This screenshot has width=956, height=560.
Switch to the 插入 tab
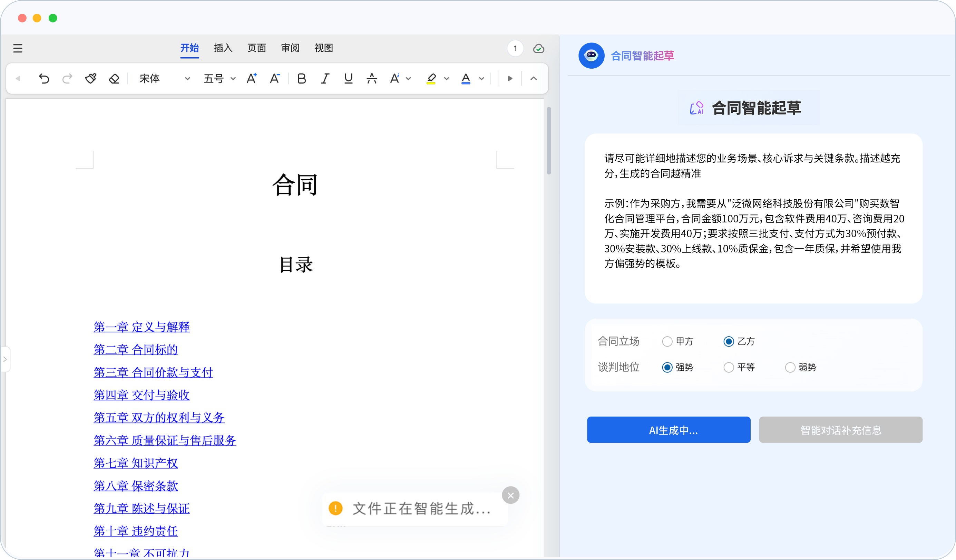click(223, 48)
